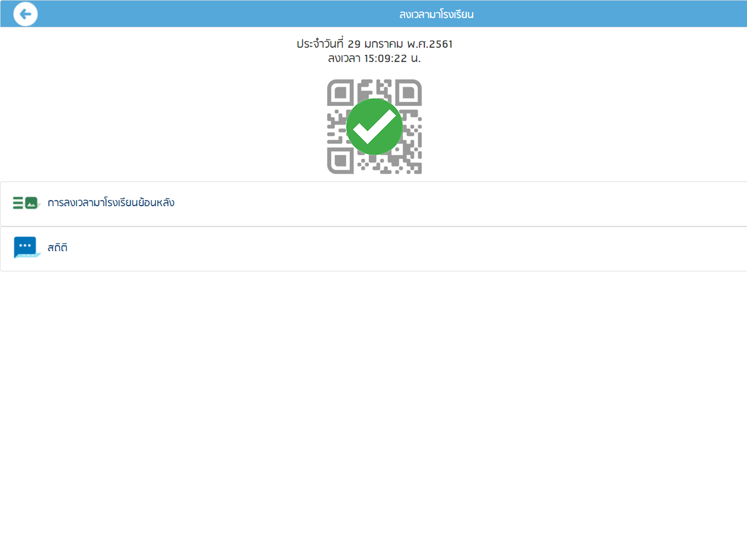Open the สถิติ statistics row
Screen dimensions: 747x560
pos(373,249)
